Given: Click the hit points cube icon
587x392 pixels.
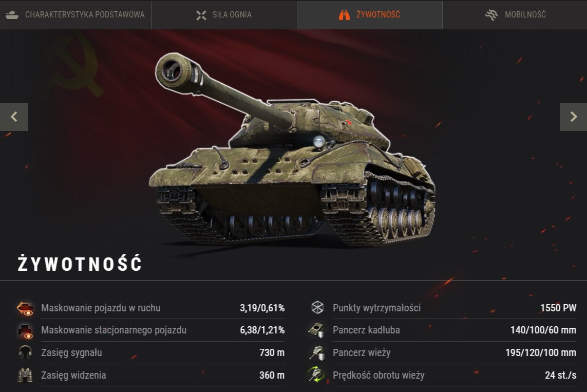Looking at the screenshot, I should [317, 307].
